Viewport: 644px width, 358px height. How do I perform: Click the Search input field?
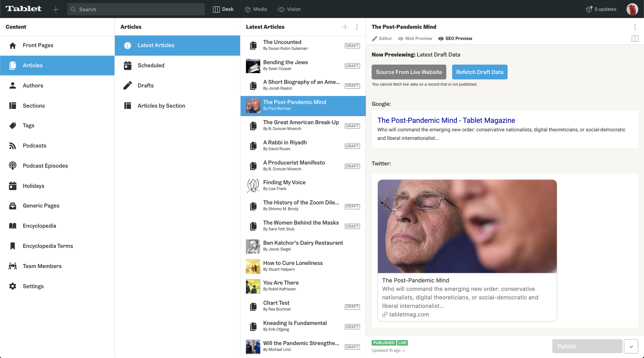coord(136,10)
